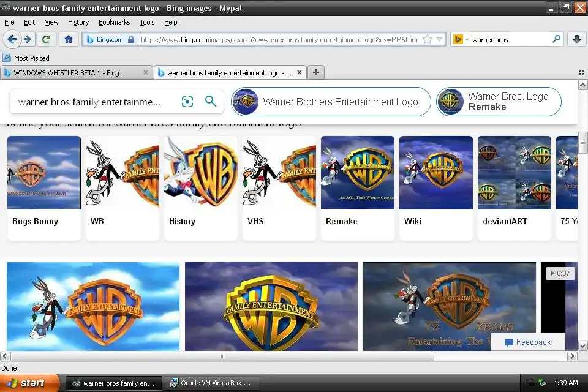The image size is (588, 392).
Task: Open the History menu
Action: coord(78,22)
